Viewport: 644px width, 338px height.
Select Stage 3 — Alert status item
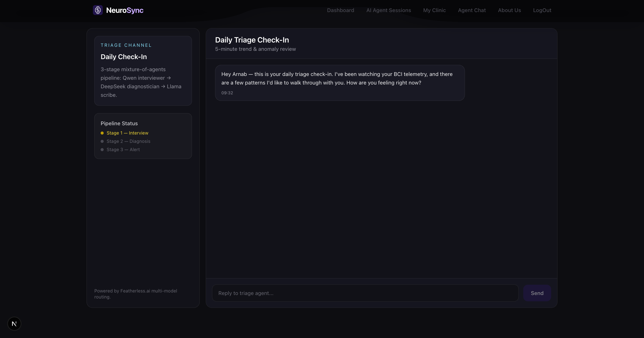coord(123,150)
